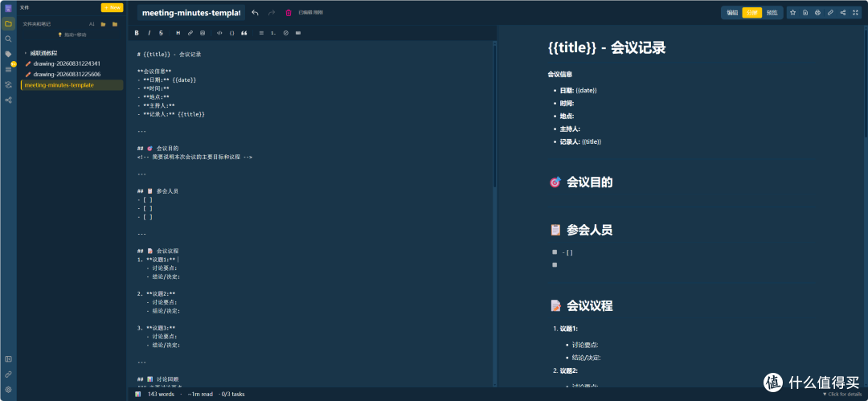Share the note from top-right toolbar

point(843,12)
